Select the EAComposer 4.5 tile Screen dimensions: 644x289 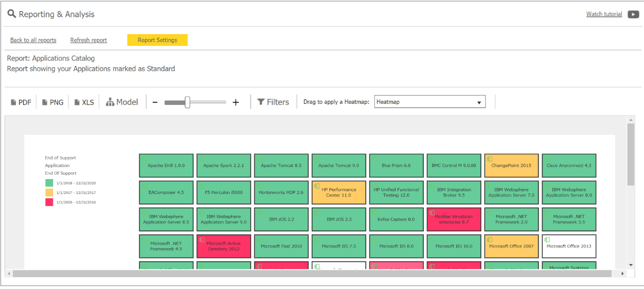point(166,192)
